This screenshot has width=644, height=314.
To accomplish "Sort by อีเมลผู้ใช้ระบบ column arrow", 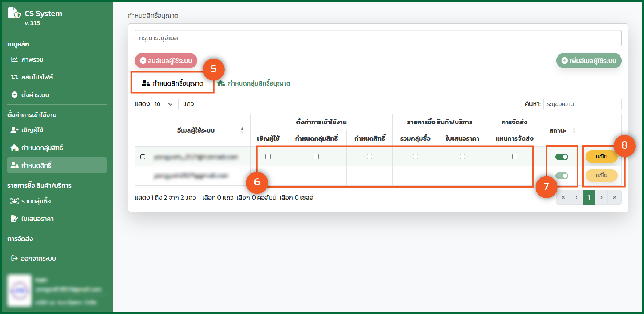I will coord(242,130).
